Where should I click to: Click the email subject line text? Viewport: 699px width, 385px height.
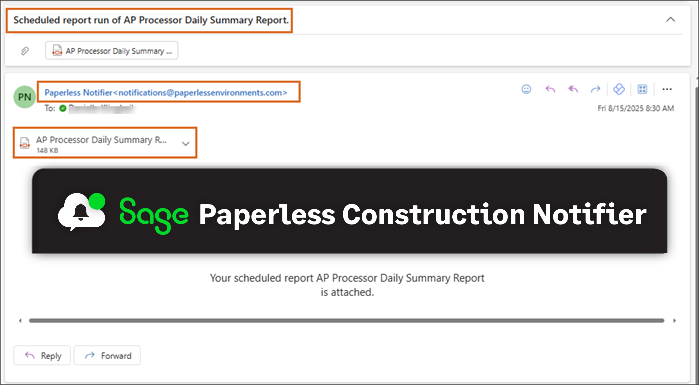point(151,20)
